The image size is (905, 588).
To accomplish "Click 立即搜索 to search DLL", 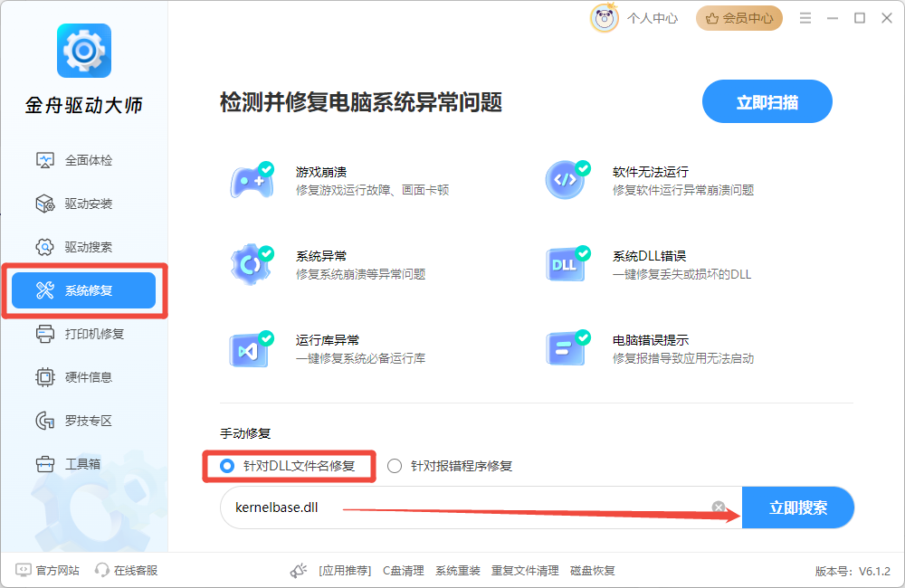I will pos(797,507).
